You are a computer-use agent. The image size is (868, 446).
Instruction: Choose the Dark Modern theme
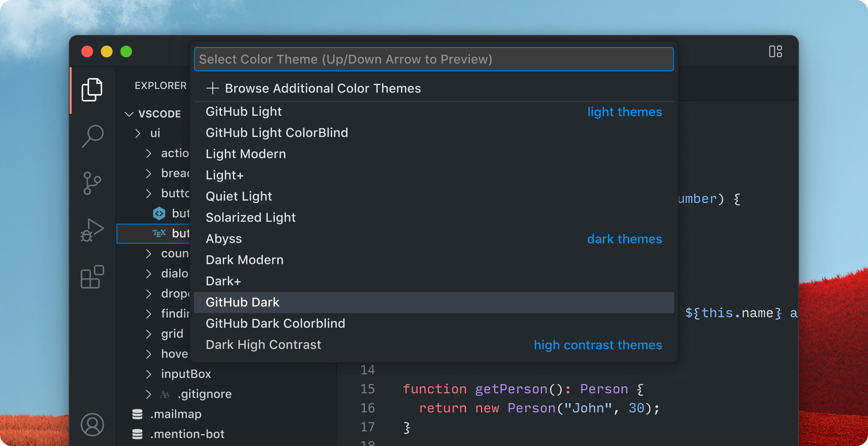click(434, 260)
